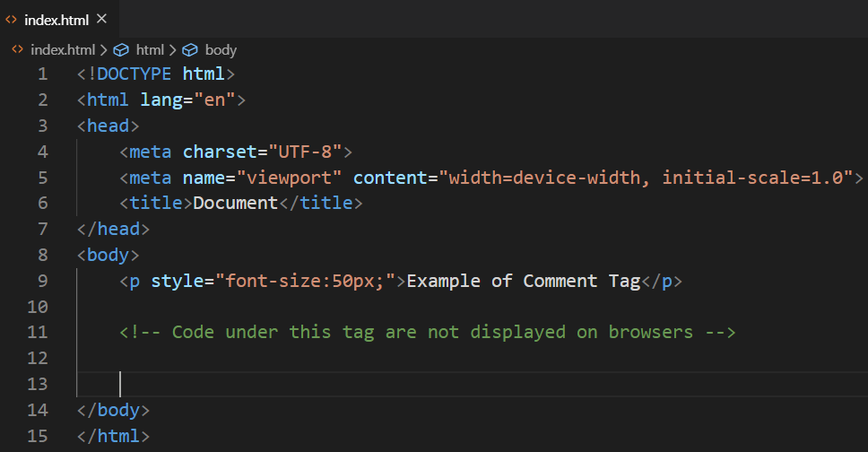Image resolution: width=868 pixels, height=452 pixels.
Task: Click line number 15 in the gutter
Action: click(38, 436)
